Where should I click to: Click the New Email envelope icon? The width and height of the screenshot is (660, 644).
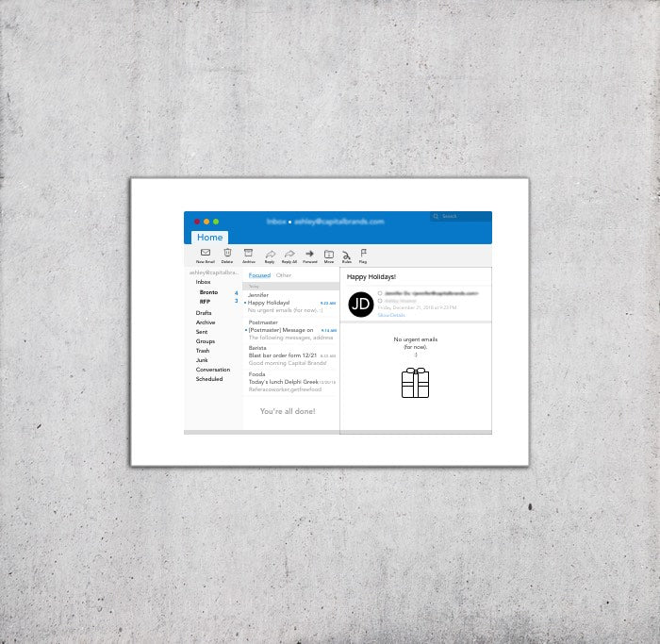[x=205, y=254]
